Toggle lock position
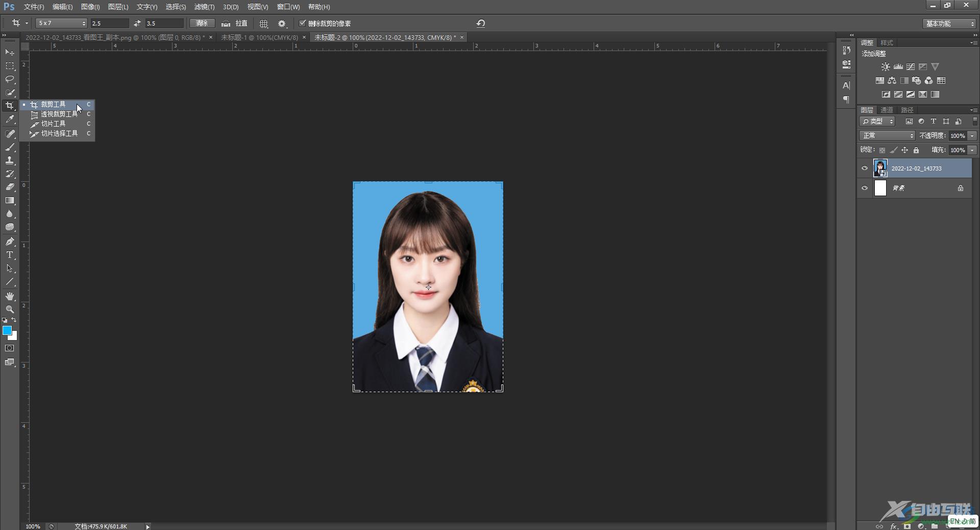Viewport: 980px width, 530px height. click(904, 150)
